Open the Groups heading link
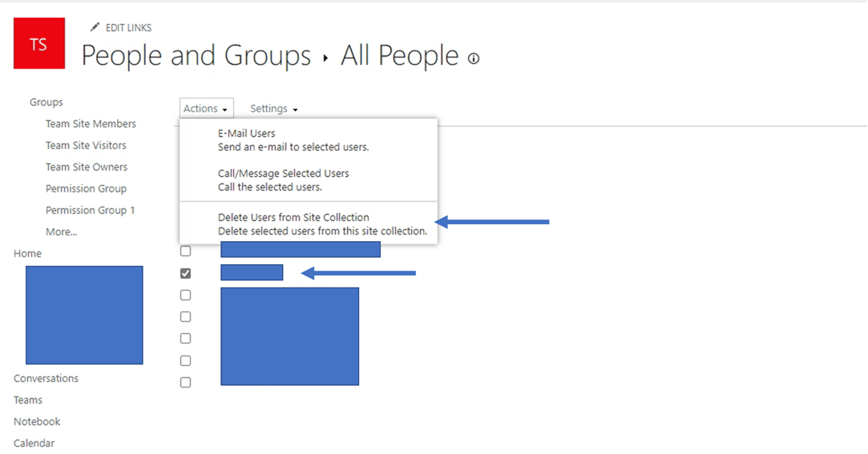The width and height of the screenshot is (868, 454). coord(46,102)
